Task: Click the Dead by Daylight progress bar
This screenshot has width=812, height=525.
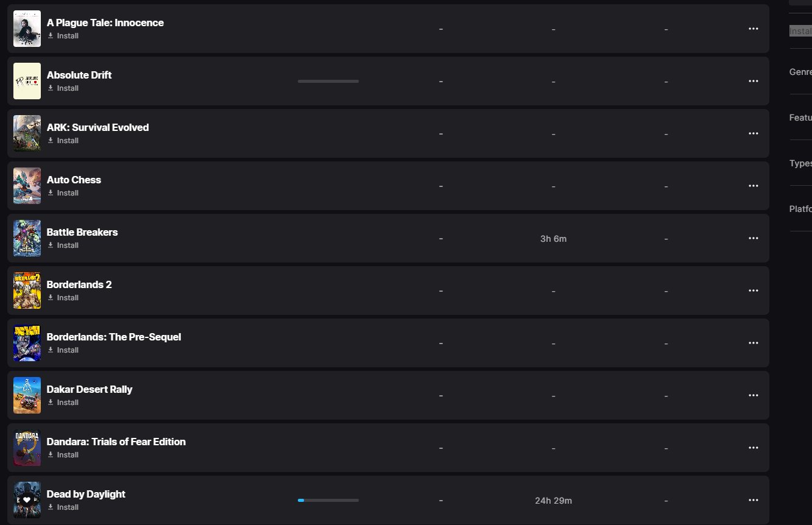Action: [328, 500]
